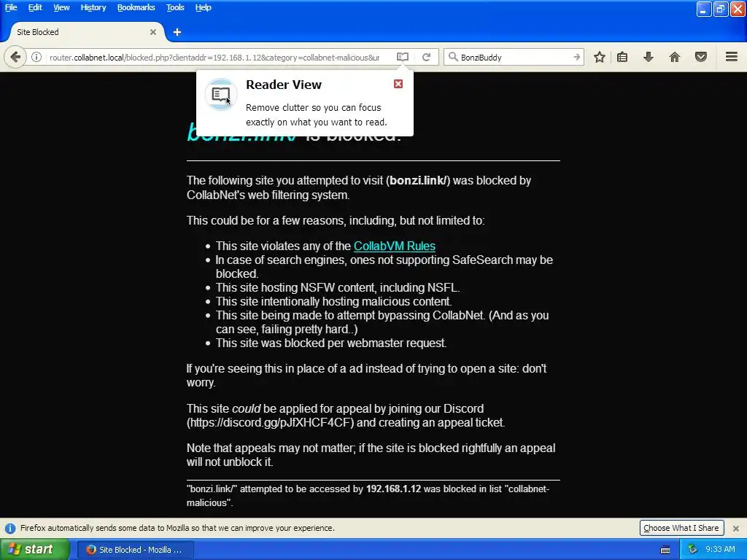This screenshot has height=560, width=747.
Task: Save page to Pocket
Action: 701,57
